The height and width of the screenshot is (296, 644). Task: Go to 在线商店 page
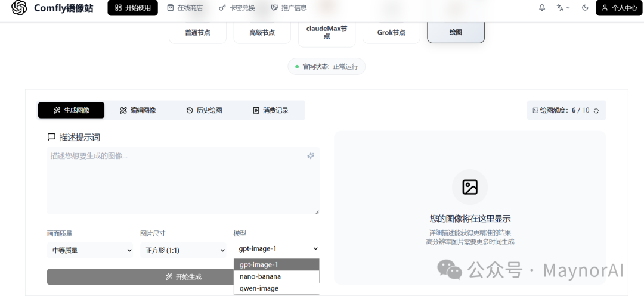coord(185,7)
